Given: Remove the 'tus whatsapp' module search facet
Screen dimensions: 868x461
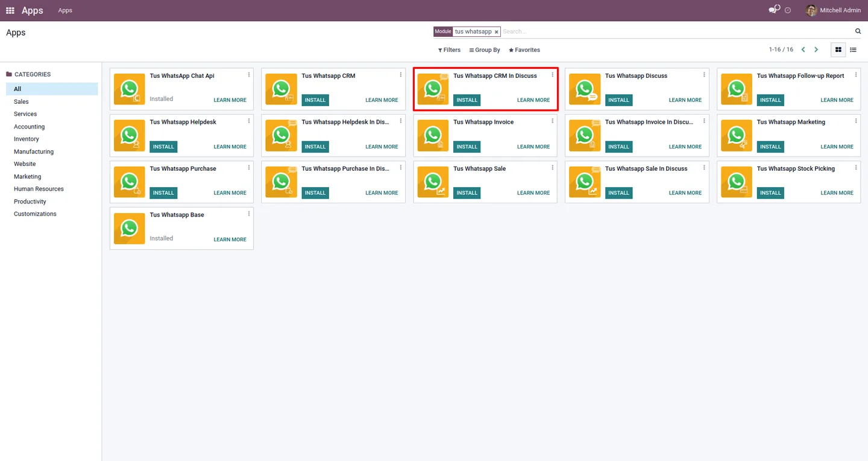Looking at the screenshot, I should [497, 32].
